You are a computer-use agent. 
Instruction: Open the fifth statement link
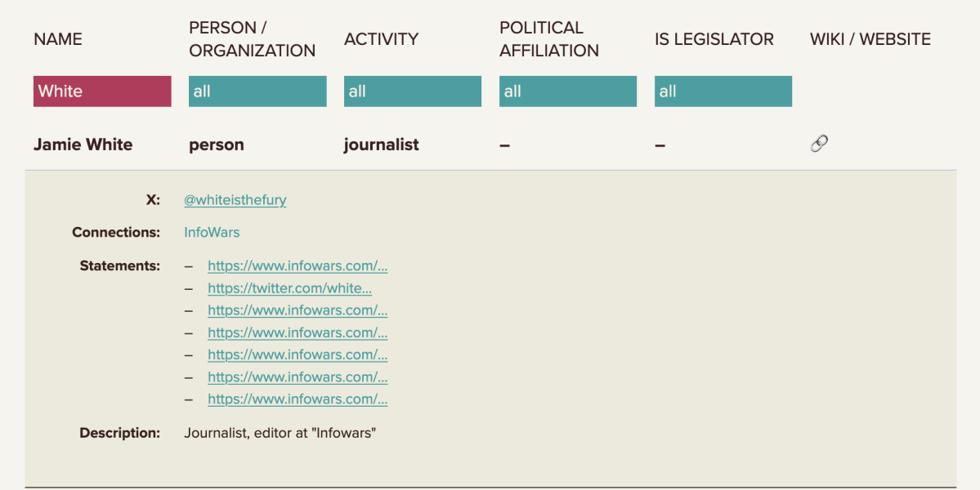298,354
